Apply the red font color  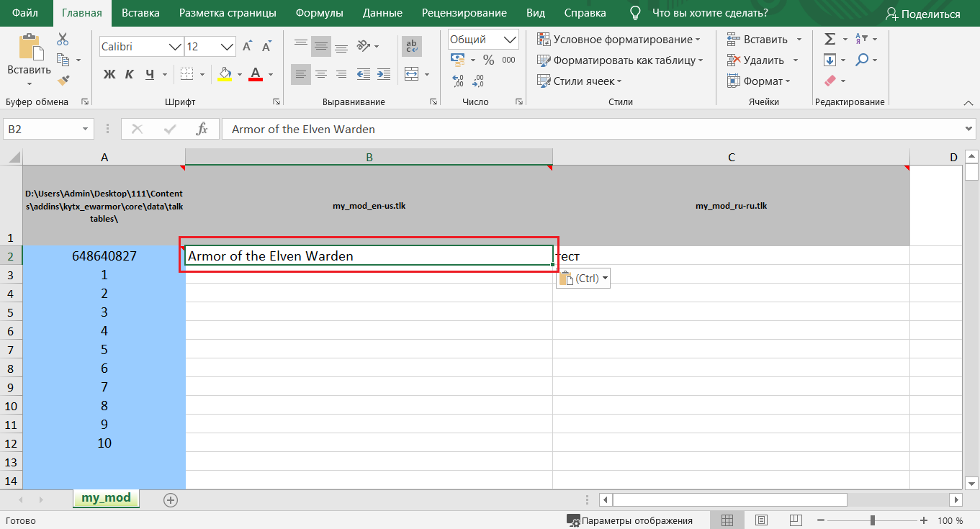256,73
